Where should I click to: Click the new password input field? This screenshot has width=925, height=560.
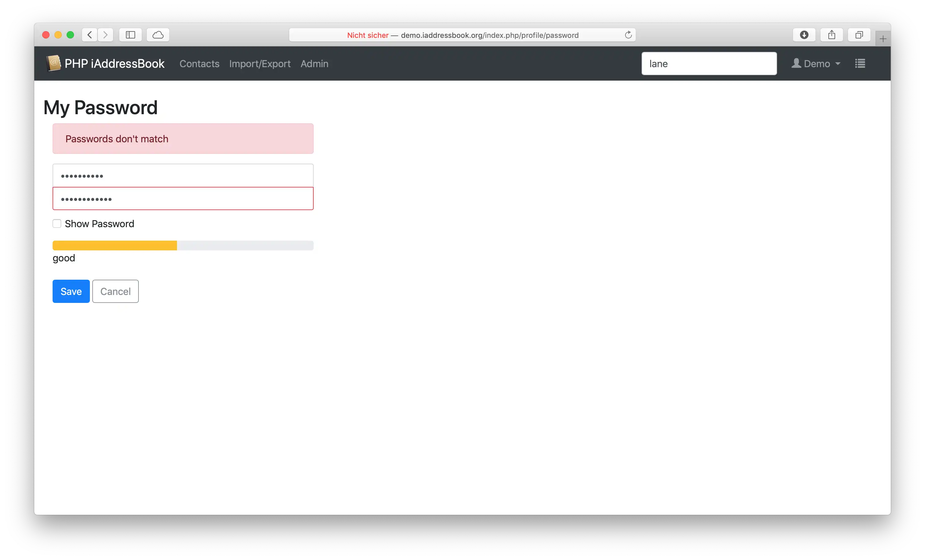[182, 175]
